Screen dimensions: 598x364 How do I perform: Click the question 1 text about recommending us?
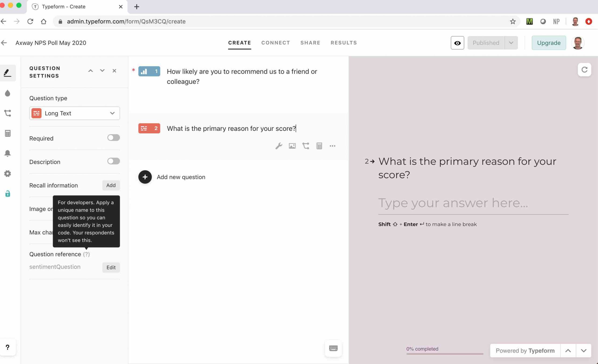(242, 76)
